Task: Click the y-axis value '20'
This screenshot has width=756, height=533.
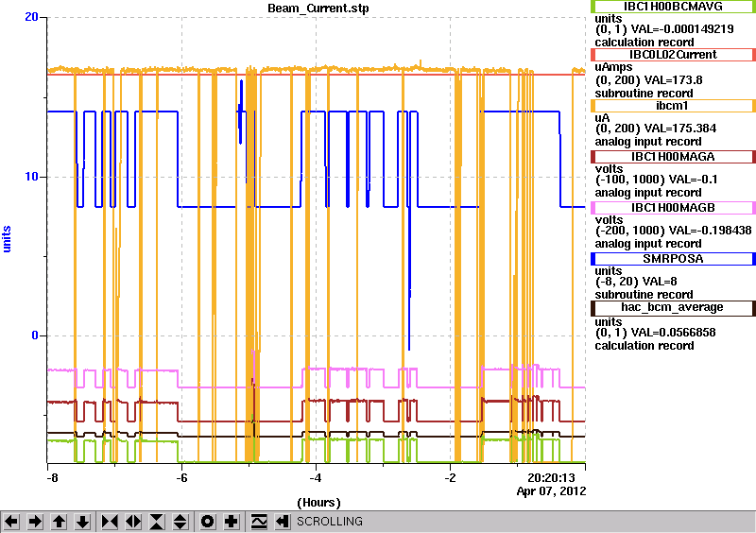Action: point(31,17)
